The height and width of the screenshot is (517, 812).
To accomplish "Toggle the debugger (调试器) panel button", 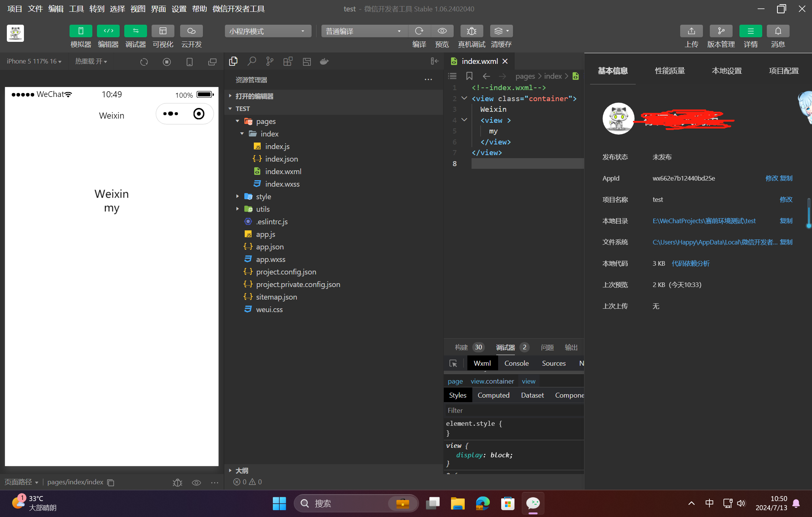I will click(135, 31).
